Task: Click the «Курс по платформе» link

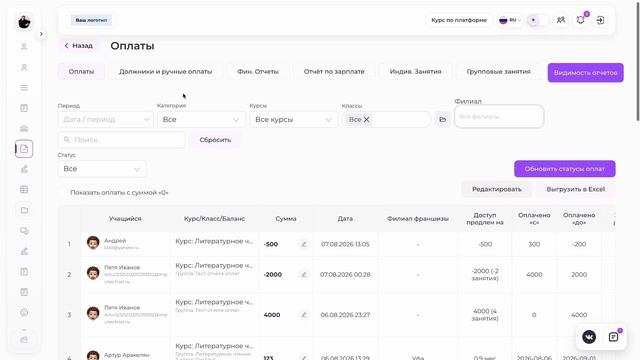Action: (459, 20)
